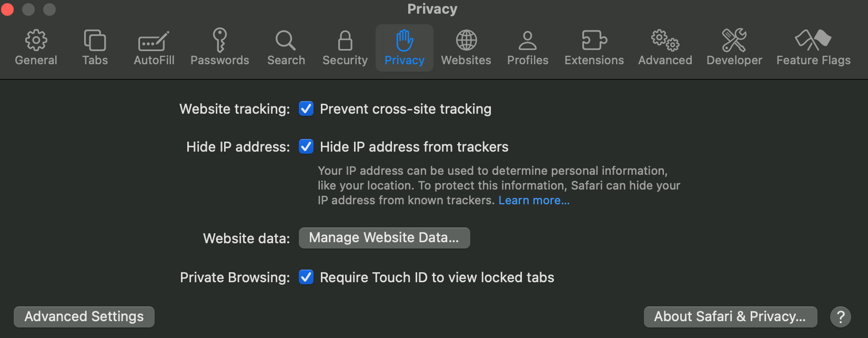868x338 pixels.
Task: Toggle Require Touch ID to view locked tabs
Action: [306, 277]
